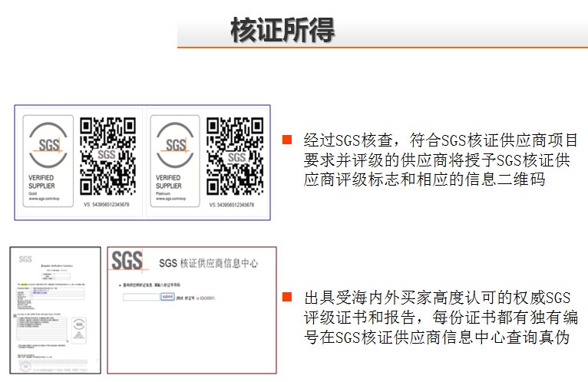This screenshot has height=382, width=588.
Task: Click the VS number under the Platinum QR code
Action: (232, 205)
